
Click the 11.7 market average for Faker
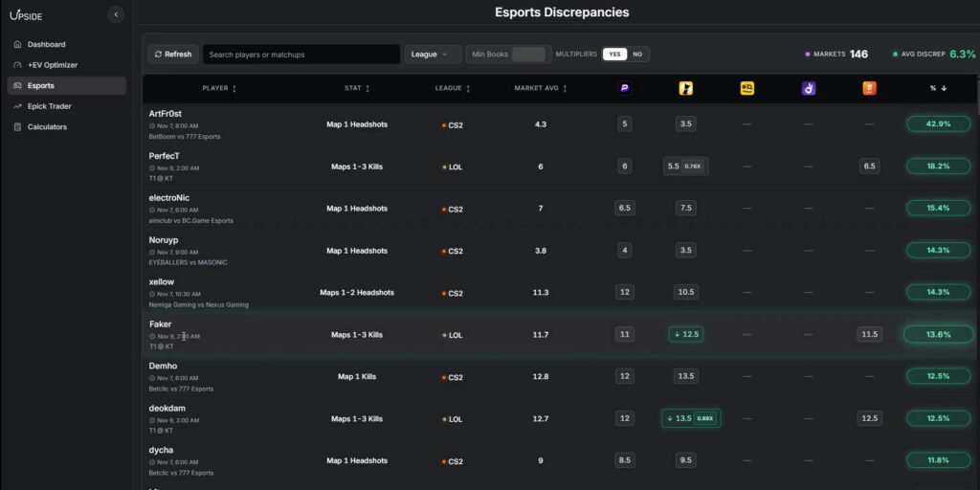(541, 335)
